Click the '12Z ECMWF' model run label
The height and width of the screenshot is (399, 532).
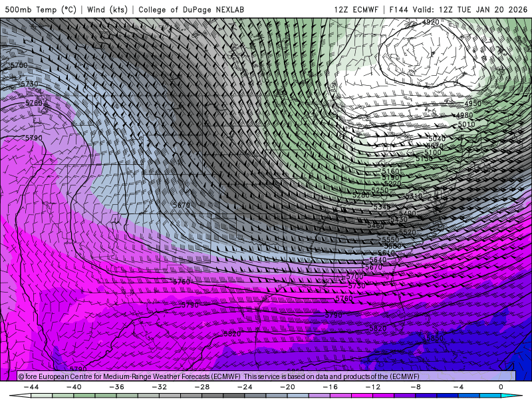click(356, 9)
